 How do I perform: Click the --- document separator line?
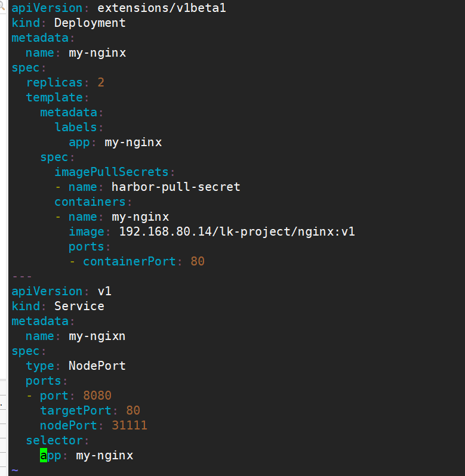[22, 276]
